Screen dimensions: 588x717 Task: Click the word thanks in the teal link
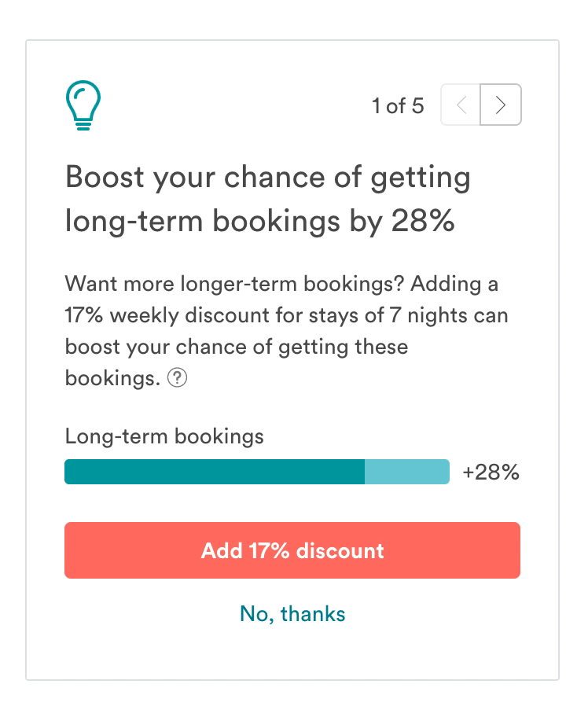tap(313, 614)
